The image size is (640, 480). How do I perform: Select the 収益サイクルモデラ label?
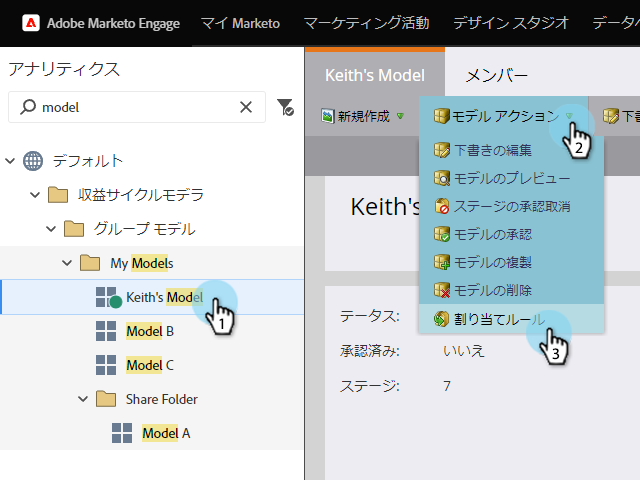pos(140,195)
